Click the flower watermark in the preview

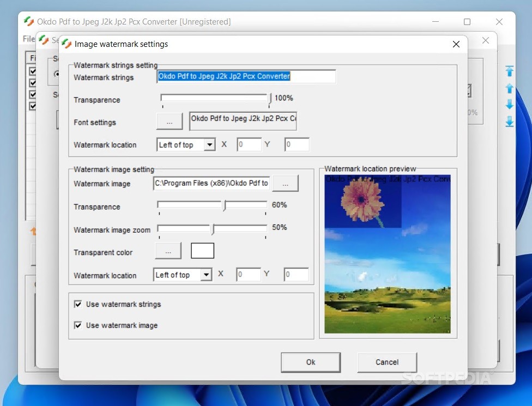(362, 202)
